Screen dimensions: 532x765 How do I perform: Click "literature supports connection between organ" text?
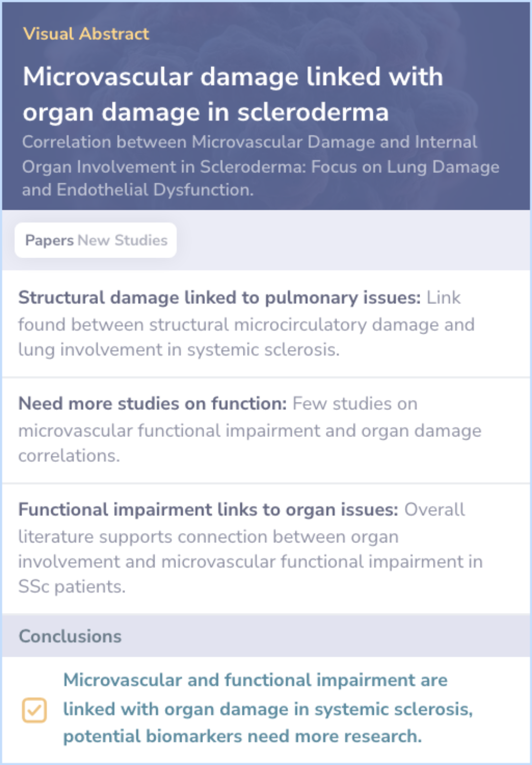click(x=208, y=536)
